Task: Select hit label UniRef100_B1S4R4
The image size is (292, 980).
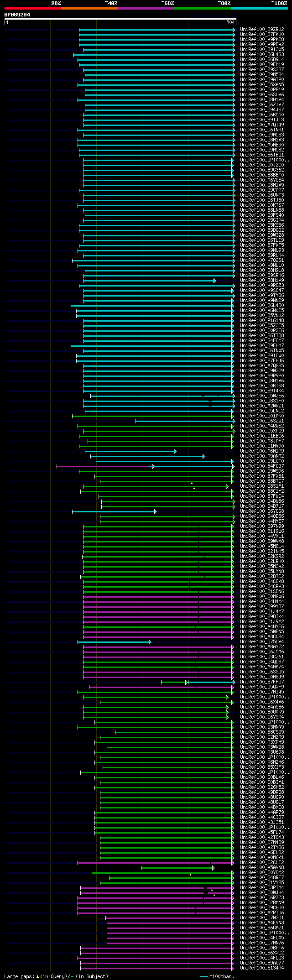Action: (x=262, y=968)
